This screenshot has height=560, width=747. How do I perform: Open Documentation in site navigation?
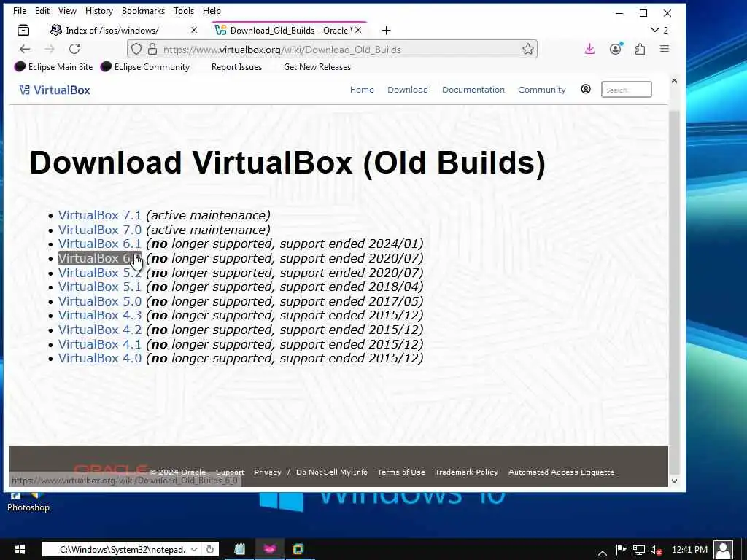pyautogui.click(x=473, y=90)
